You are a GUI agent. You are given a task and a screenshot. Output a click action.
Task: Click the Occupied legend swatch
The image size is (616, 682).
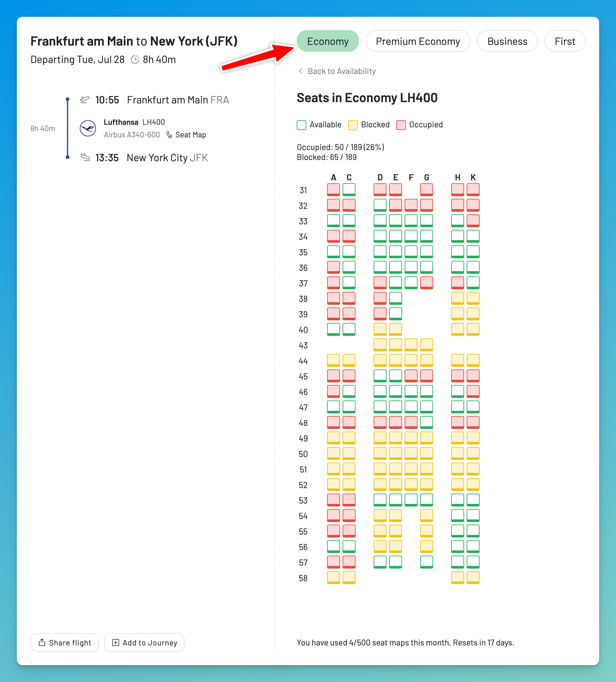tap(401, 125)
